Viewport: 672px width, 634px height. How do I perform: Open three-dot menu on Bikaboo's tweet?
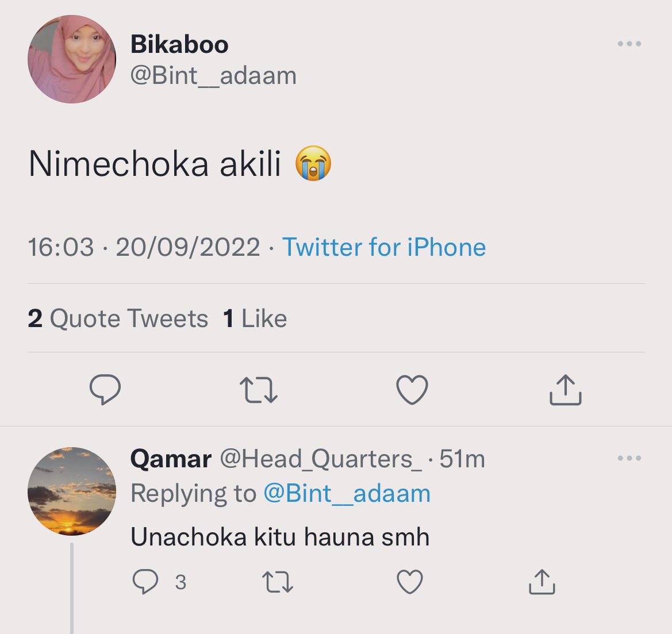click(x=629, y=43)
